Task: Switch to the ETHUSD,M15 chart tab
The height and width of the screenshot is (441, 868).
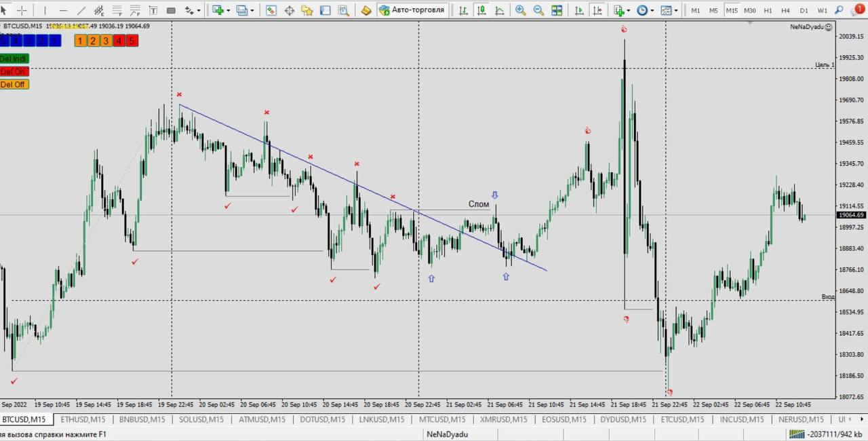Action: click(82, 419)
